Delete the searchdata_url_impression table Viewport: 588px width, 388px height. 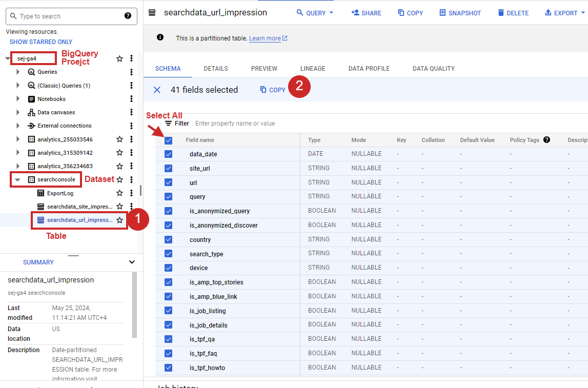pyautogui.click(x=512, y=12)
